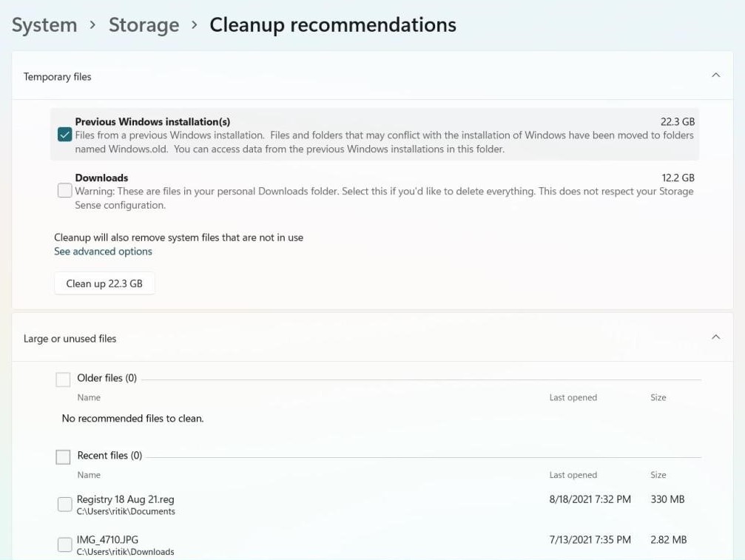Enable the Downloads cleanup checkbox
This screenshot has width=745, height=560.
click(x=63, y=191)
